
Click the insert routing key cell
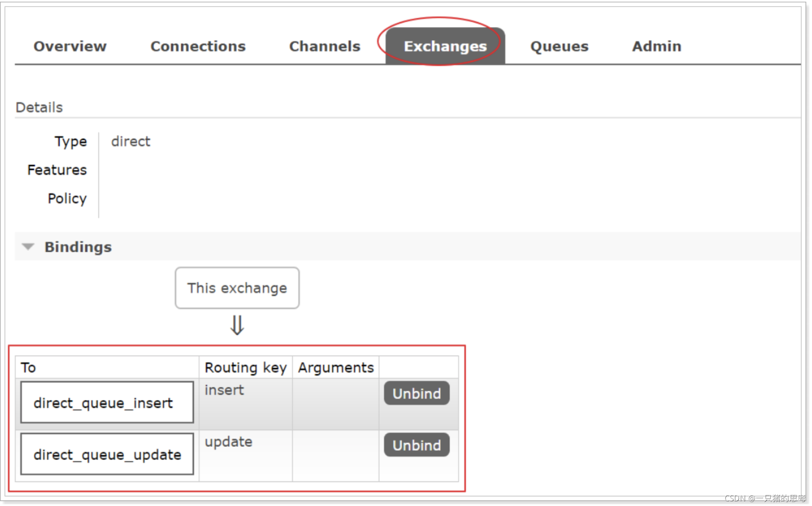[224, 390]
